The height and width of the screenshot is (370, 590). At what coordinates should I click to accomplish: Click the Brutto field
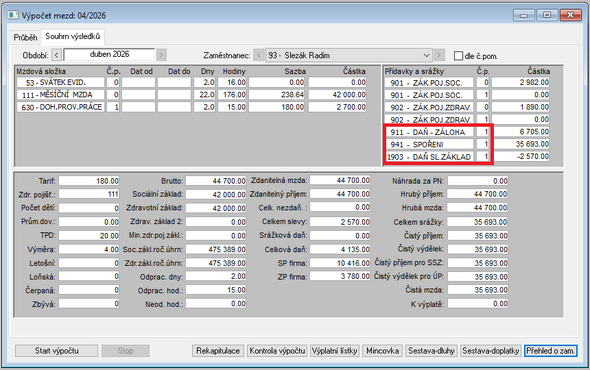(x=216, y=181)
